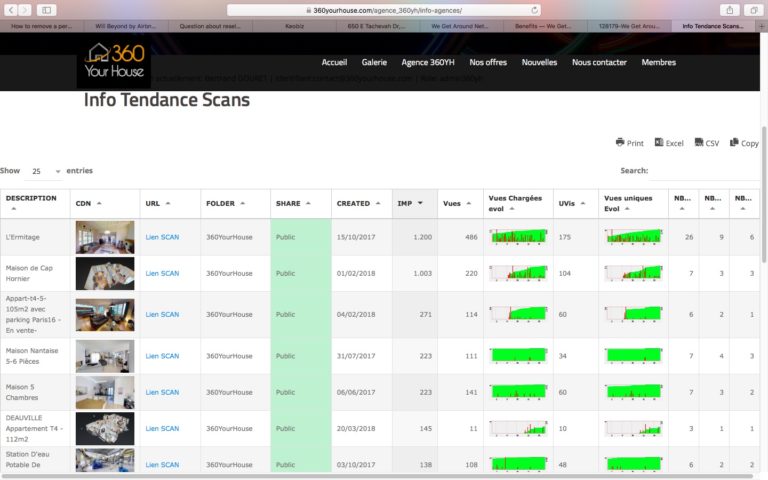The image size is (768, 480).
Task: Click the Safari forward arrow
Action: tap(24, 10)
